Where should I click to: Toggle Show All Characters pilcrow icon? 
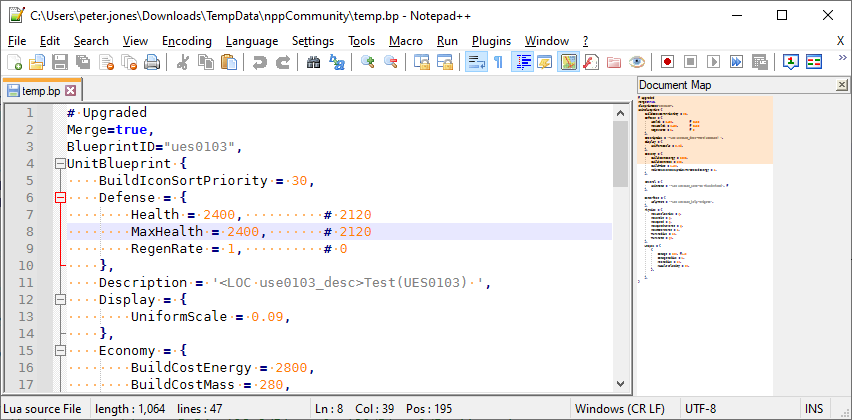pos(498,62)
